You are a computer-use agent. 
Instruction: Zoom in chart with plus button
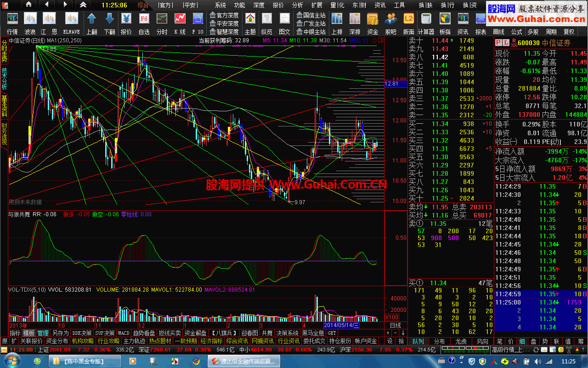pos(388,333)
